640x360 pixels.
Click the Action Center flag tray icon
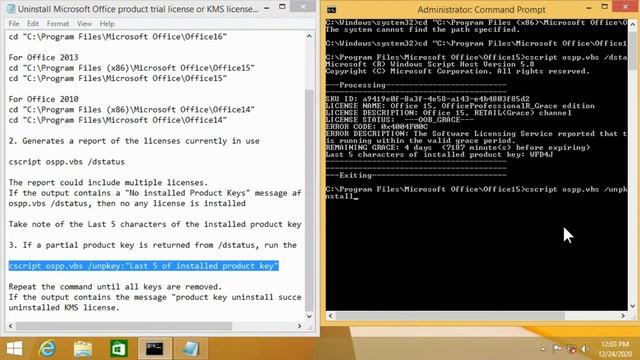point(557,349)
